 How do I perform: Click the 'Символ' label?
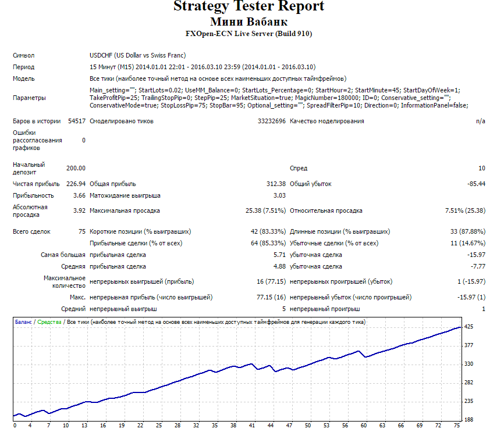click(23, 56)
